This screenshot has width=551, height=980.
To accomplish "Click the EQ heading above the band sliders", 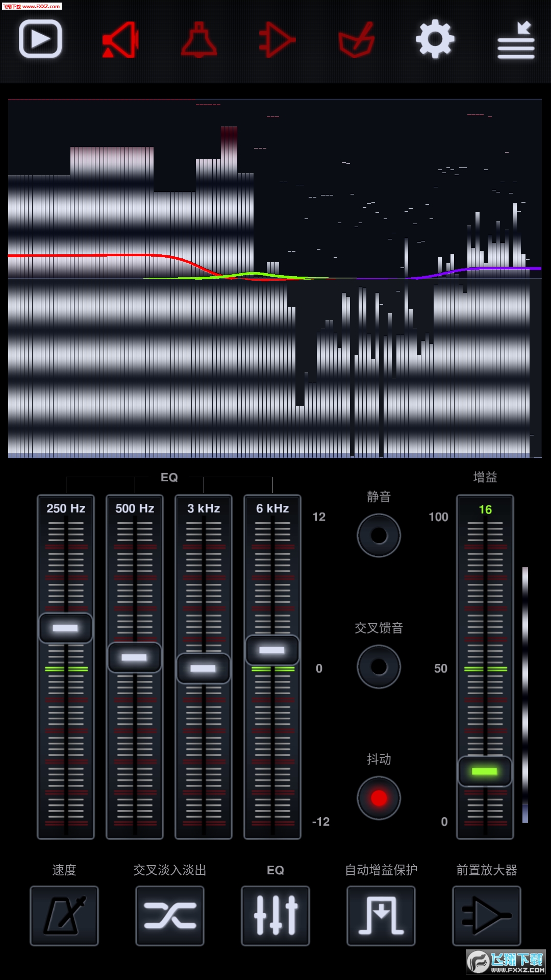I will [169, 477].
